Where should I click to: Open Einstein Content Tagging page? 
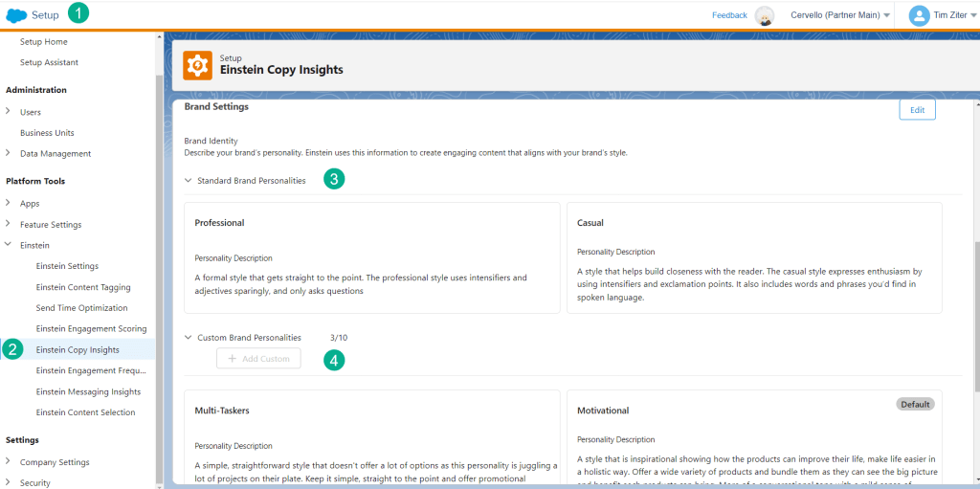[83, 287]
